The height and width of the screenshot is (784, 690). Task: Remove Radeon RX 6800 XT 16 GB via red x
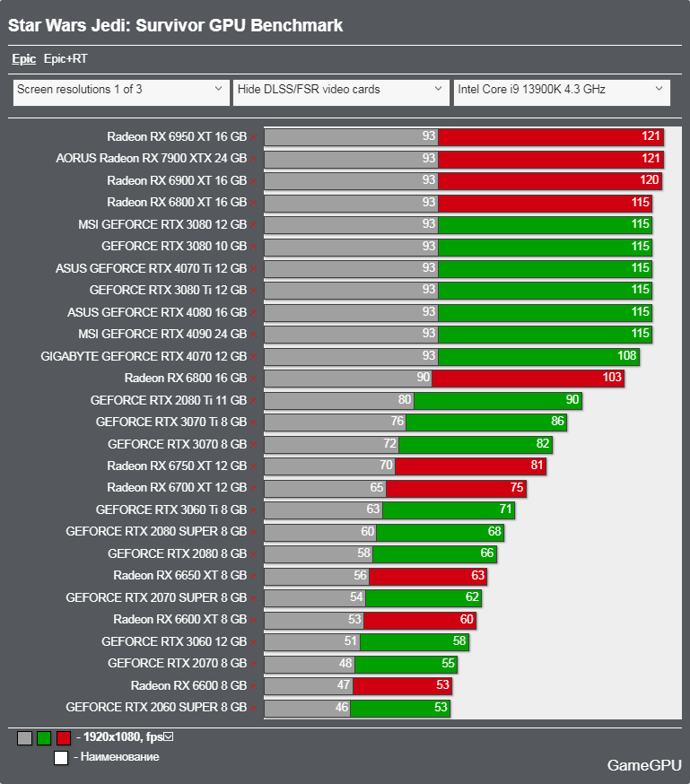[254, 203]
